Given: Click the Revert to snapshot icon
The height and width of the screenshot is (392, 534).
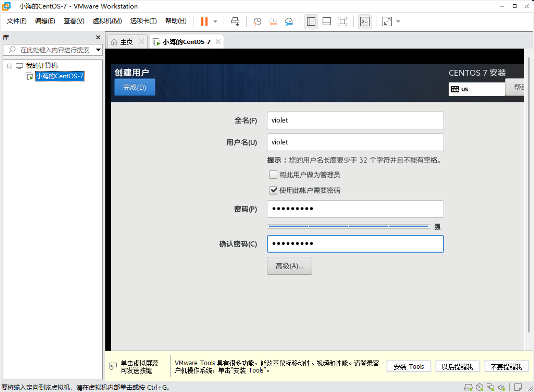Looking at the screenshot, I should 273,22.
